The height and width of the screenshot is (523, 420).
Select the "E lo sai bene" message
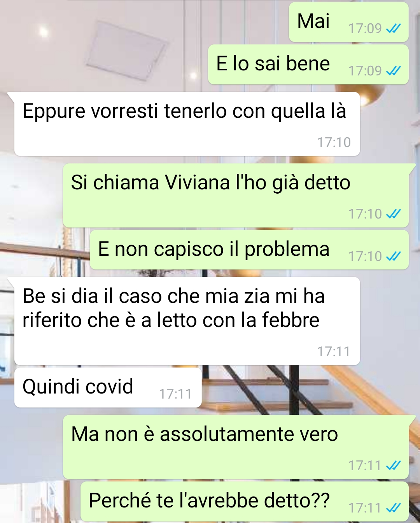[x=308, y=65]
